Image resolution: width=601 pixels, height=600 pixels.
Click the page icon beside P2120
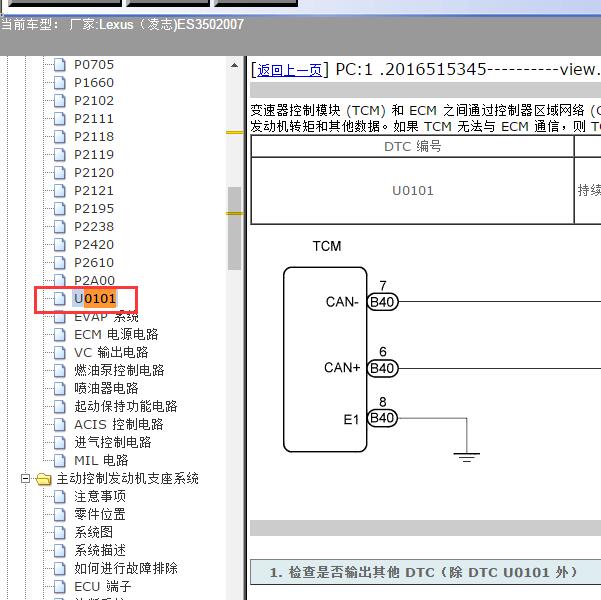tap(59, 173)
